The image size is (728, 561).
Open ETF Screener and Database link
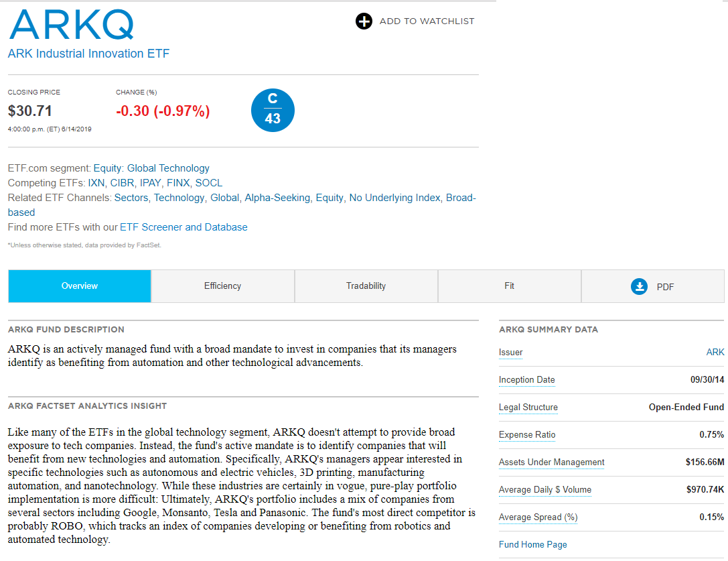pyautogui.click(x=184, y=227)
